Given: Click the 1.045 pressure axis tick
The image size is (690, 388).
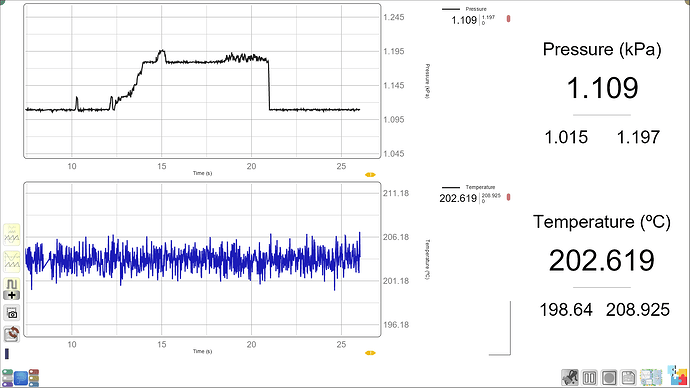Looking at the screenshot, I should click(x=393, y=154).
